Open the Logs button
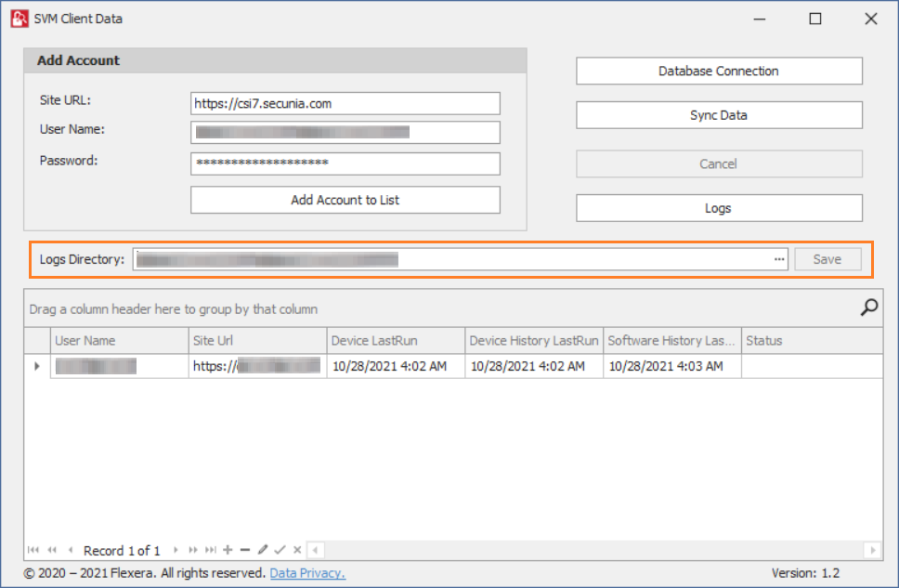 tap(719, 208)
